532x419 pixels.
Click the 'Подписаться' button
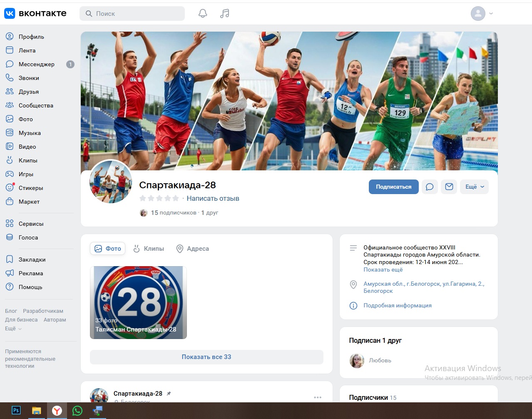[x=393, y=187]
